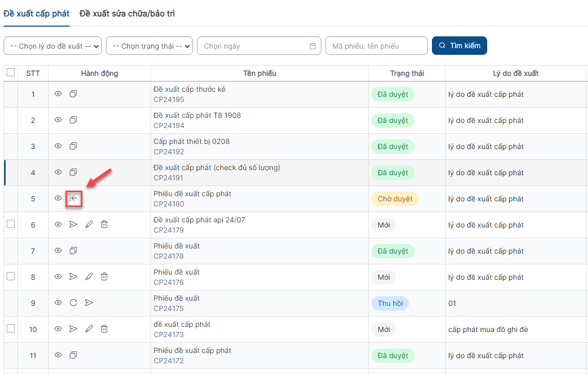This screenshot has width=588, height=374.
Task: Tick the select-all checkbox in header
Action: click(x=11, y=72)
